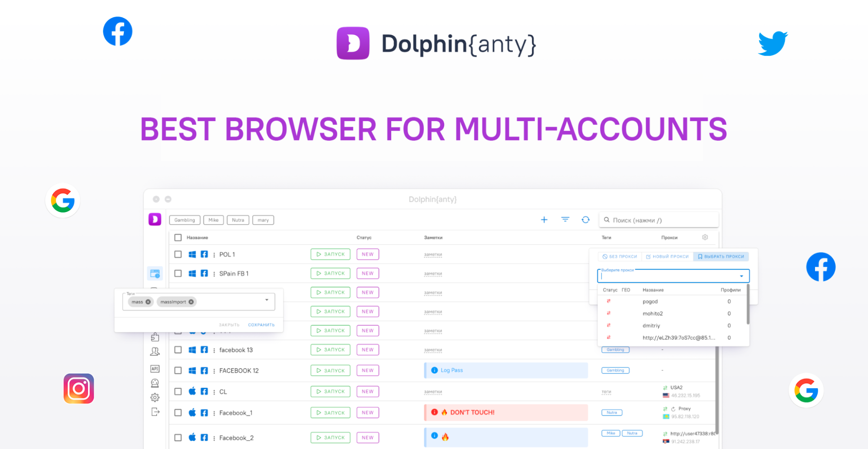Refresh profile list with the sync icon

585,220
